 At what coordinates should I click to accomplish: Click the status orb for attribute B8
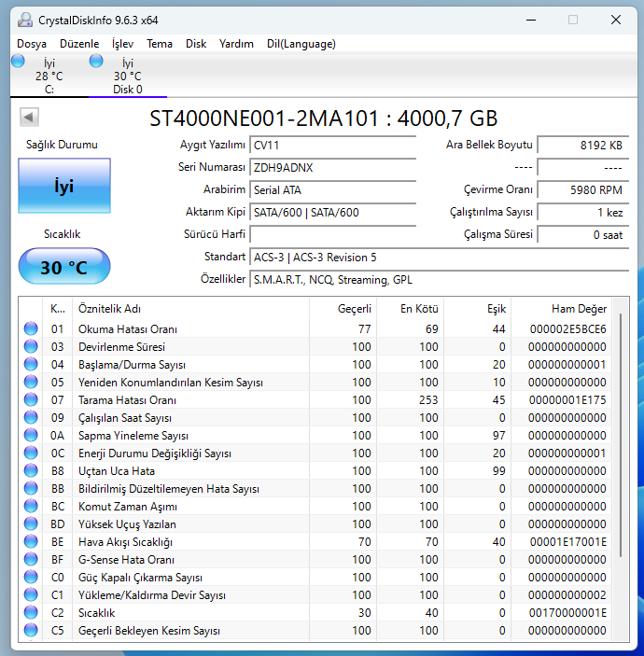(x=31, y=470)
